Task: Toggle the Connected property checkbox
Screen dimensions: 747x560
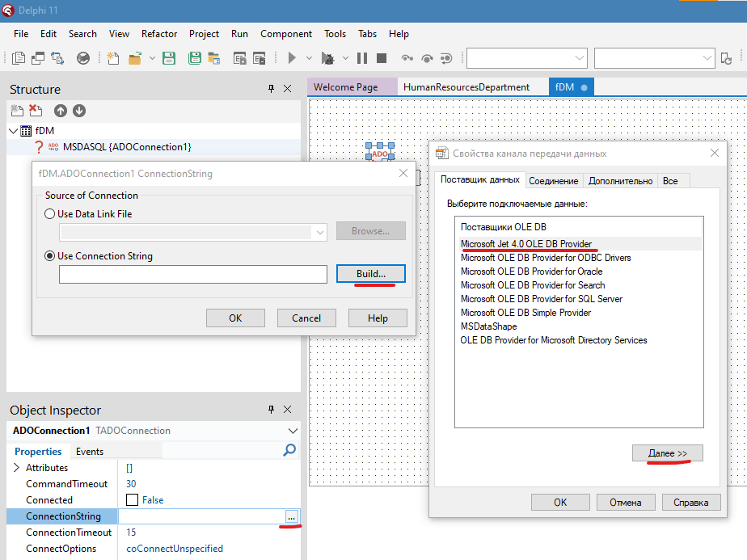Action: (132, 499)
